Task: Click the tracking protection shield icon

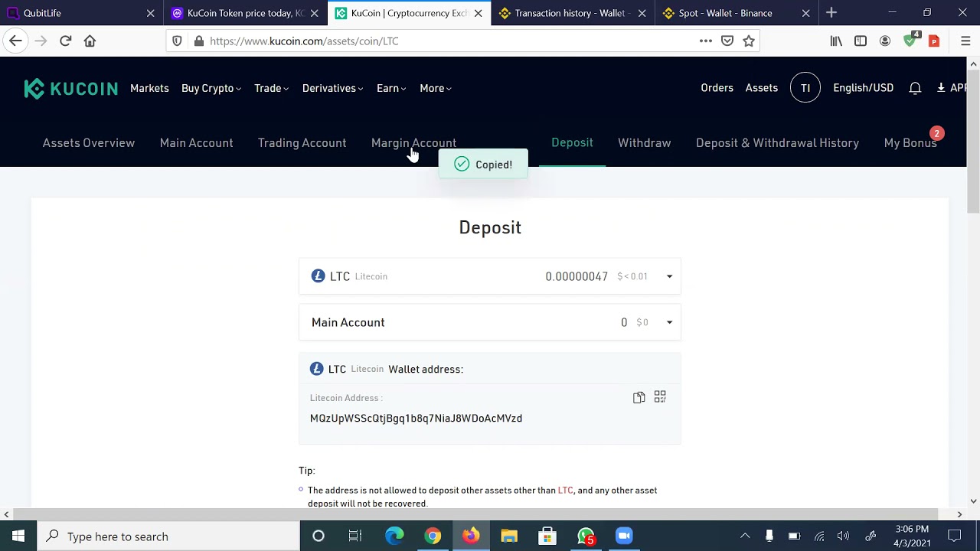Action: 177,41
